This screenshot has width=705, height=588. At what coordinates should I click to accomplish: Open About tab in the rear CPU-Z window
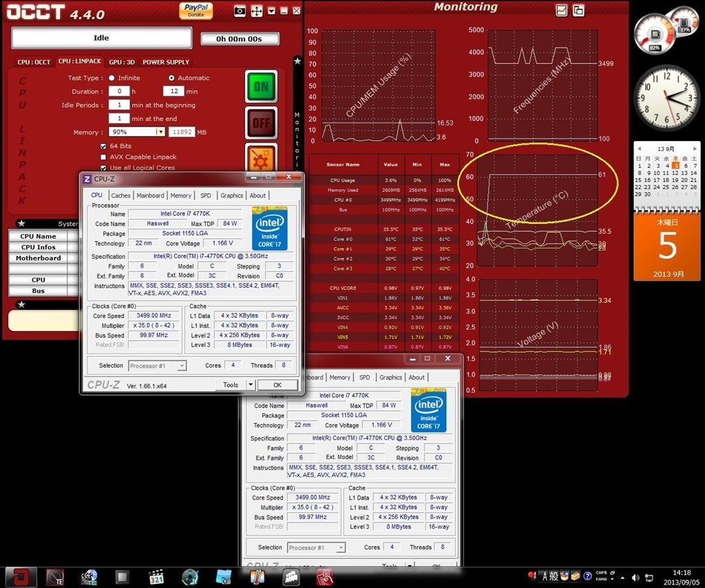pos(417,377)
